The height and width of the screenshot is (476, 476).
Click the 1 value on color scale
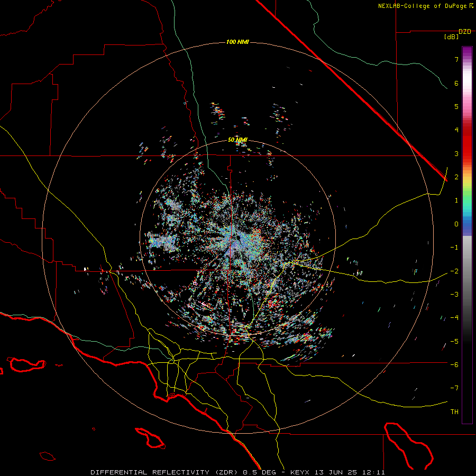tap(456, 200)
